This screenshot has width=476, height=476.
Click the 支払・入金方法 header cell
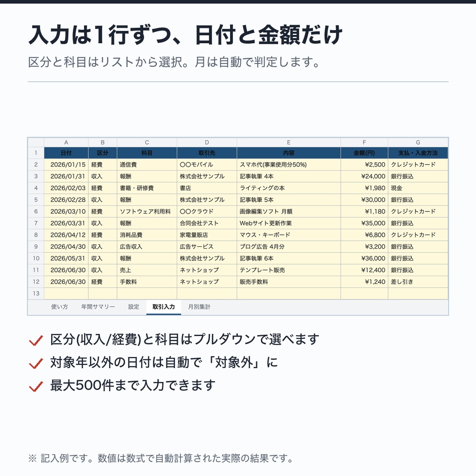coord(418,153)
